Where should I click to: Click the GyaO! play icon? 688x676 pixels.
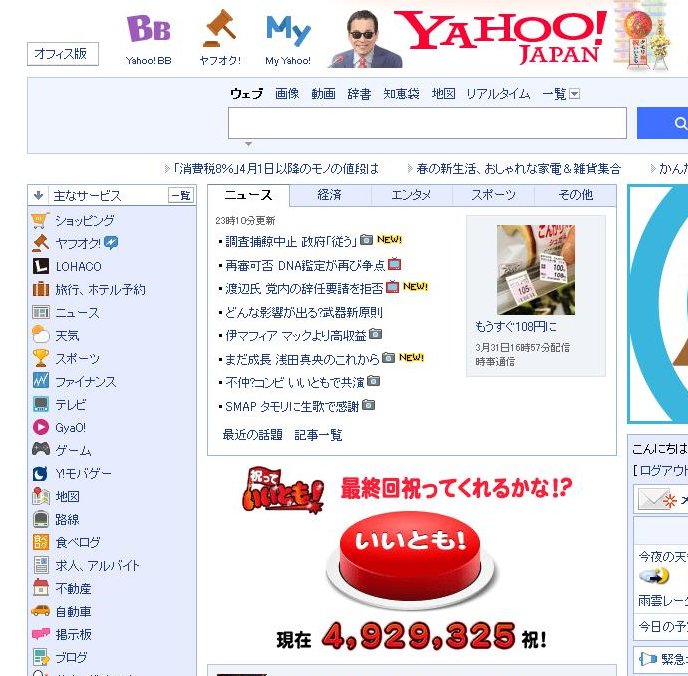point(40,427)
